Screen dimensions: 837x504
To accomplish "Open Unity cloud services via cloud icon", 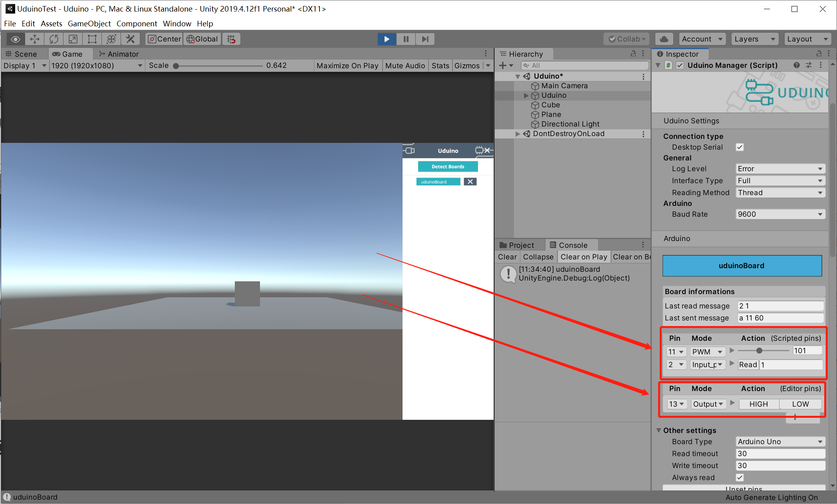I will (664, 39).
